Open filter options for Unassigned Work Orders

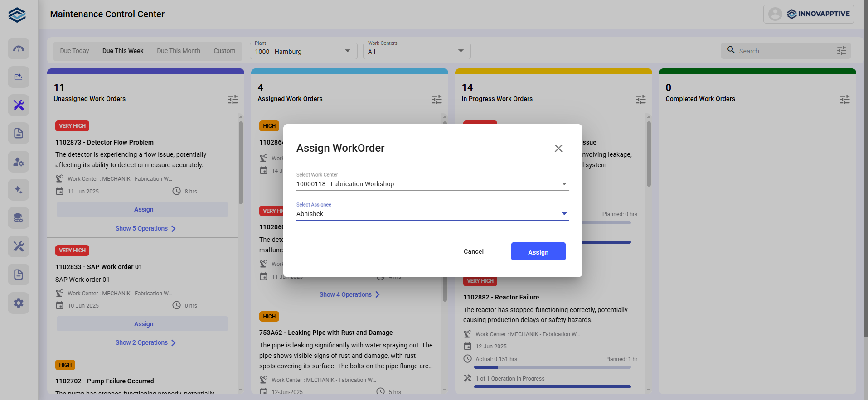233,100
